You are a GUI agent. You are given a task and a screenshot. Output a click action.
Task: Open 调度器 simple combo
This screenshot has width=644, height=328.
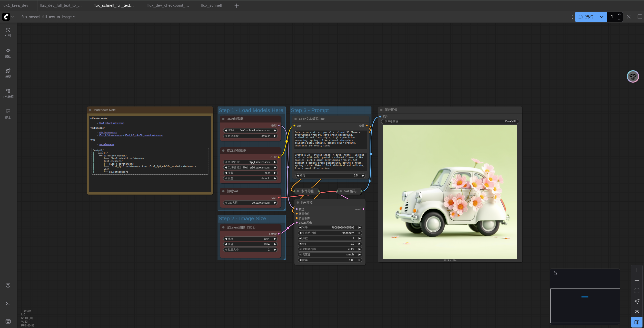coord(330,255)
